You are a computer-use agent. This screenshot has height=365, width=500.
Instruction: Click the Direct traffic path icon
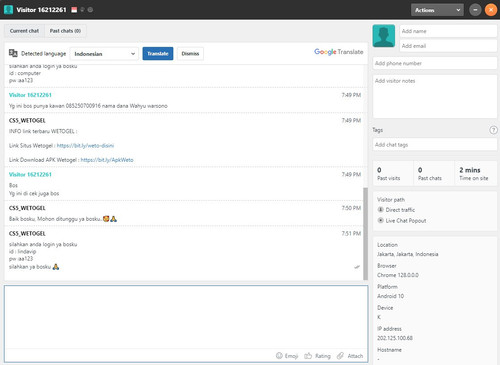tap(380, 210)
